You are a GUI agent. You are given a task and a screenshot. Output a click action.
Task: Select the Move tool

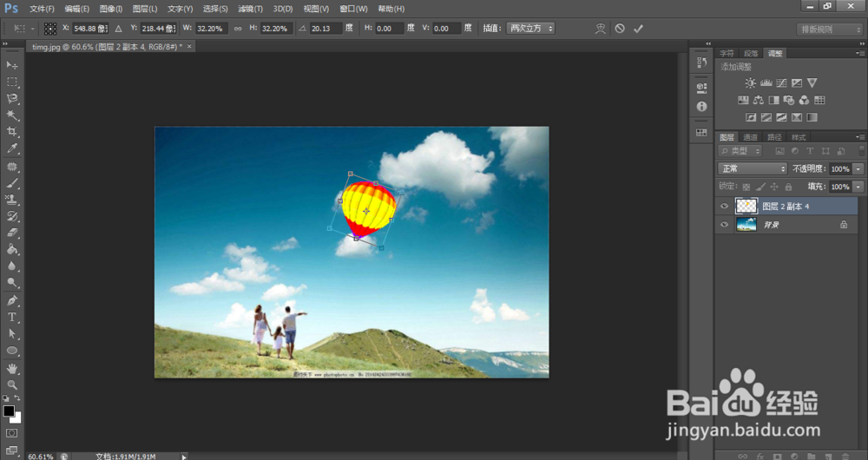11,65
